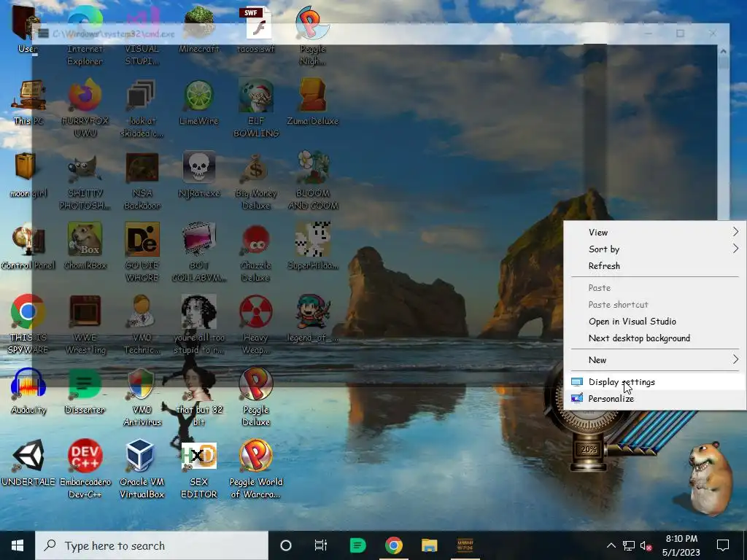Select Open in Visual Studio
The height and width of the screenshot is (560, 747).
coord(655,321)
